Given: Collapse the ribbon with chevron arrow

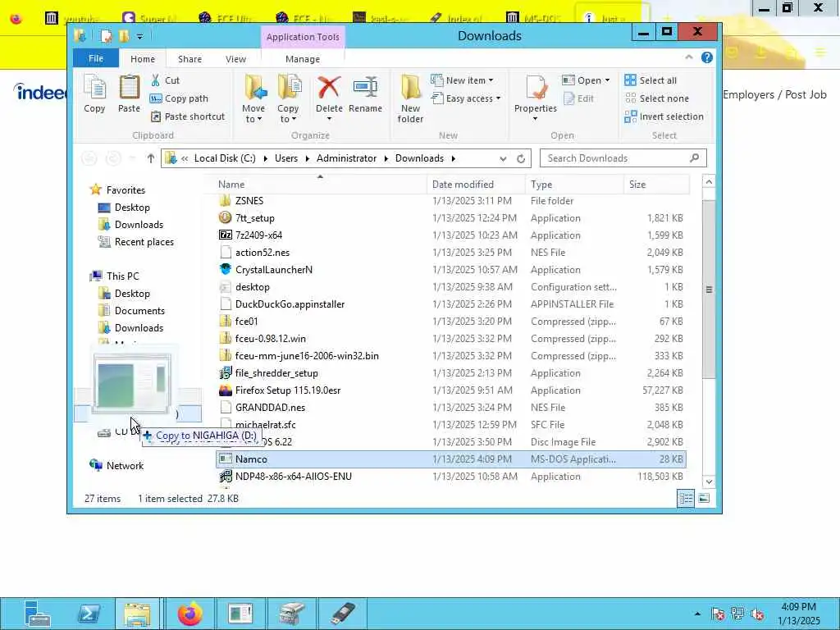Looking at the screenshot, I should point(689,57).
